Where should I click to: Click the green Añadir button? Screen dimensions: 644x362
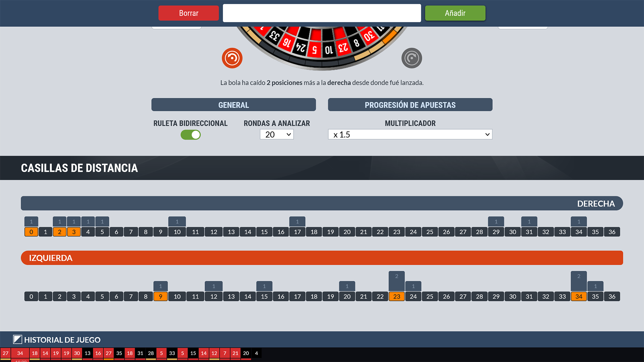455,13
